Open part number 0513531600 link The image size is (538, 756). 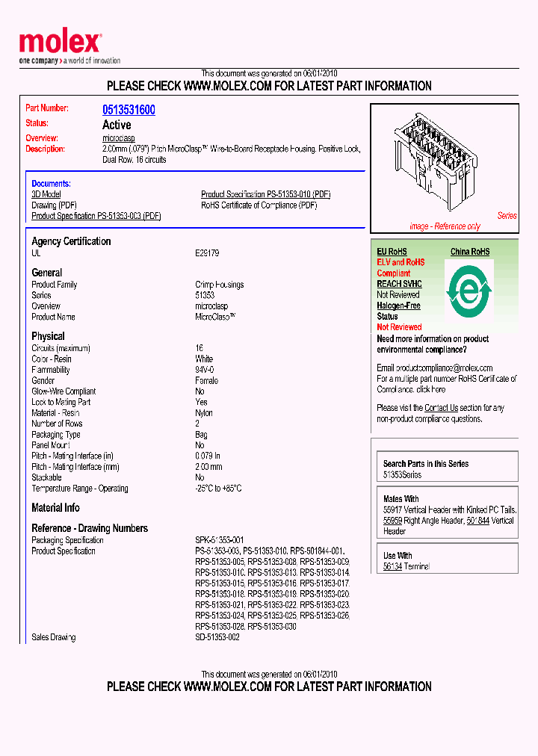click(129, 110)
